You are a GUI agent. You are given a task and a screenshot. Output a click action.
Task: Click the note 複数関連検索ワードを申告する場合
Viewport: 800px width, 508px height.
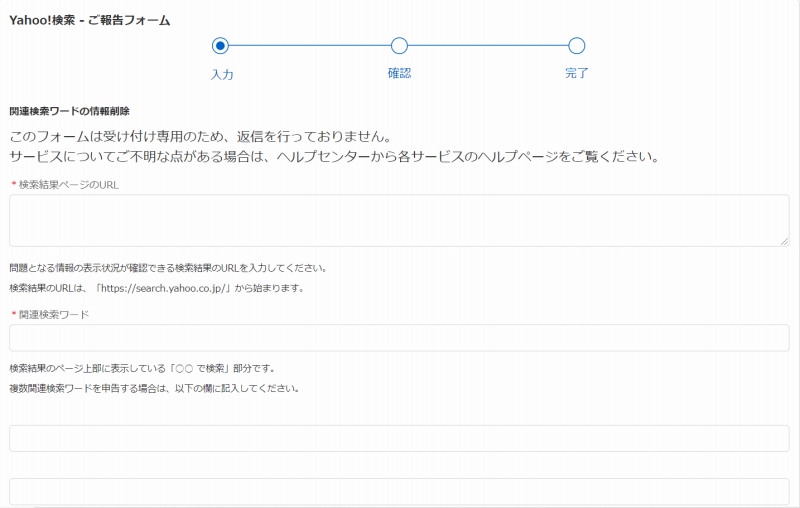click(154, 389)
